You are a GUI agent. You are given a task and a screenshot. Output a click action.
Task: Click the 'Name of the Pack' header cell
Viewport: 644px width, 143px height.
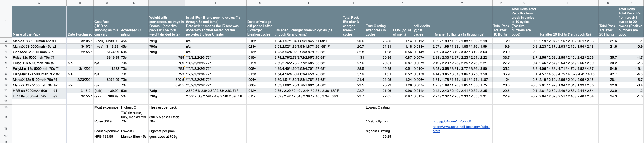pyautogui.click(x=39, y=22)
